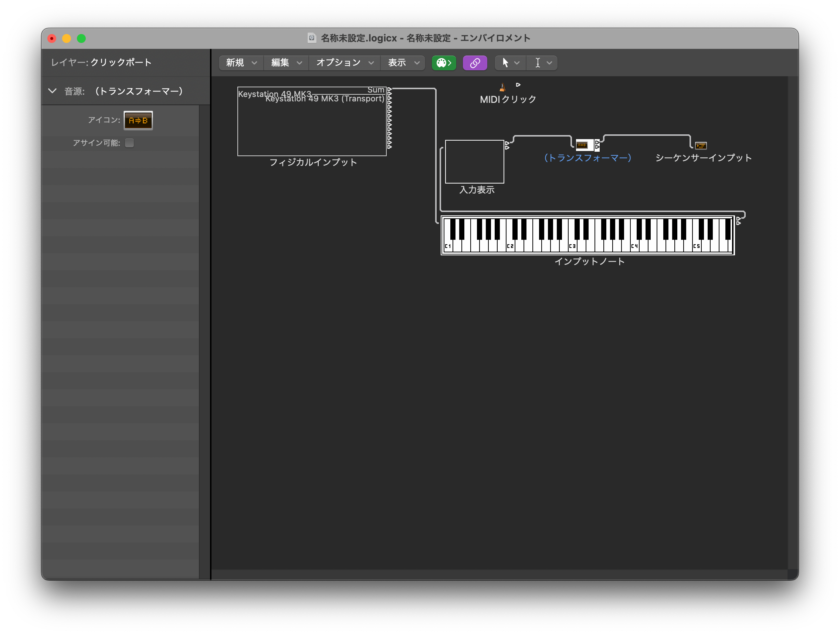Click the A⇒B icon selector

tap(138, 121)
